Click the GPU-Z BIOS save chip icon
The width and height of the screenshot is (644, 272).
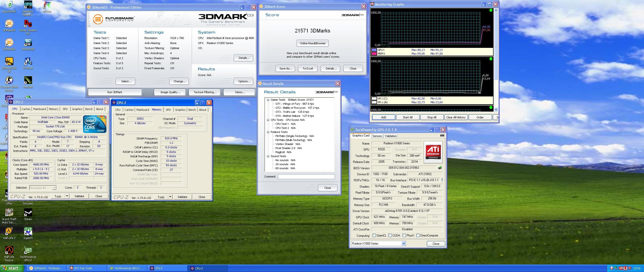(x=440, y=168)
